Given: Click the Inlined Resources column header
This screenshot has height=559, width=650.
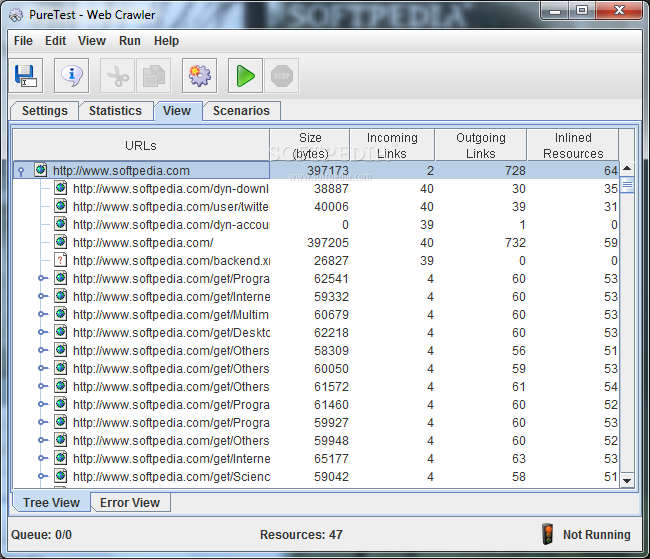Looking at the screenshot, I should 573,145.
